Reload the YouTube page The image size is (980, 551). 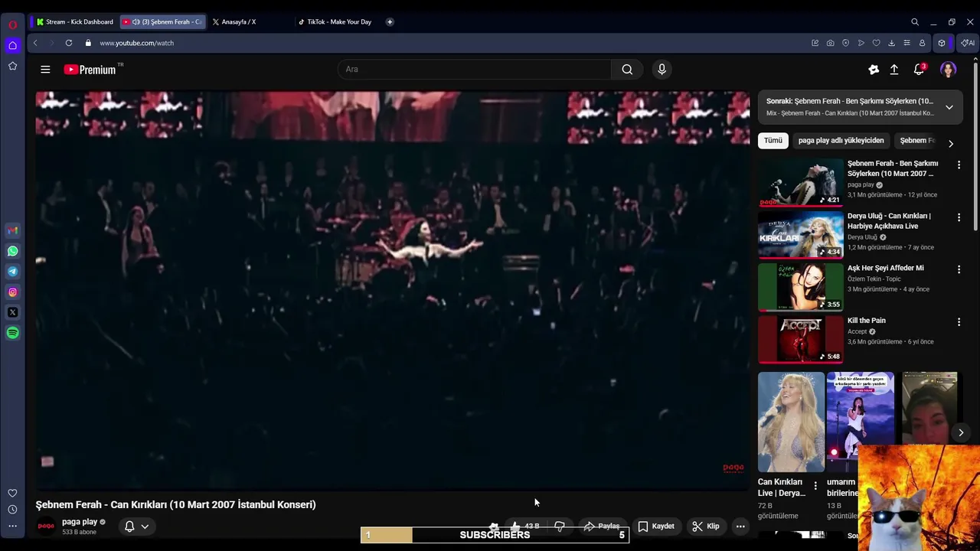coord(69,43)
